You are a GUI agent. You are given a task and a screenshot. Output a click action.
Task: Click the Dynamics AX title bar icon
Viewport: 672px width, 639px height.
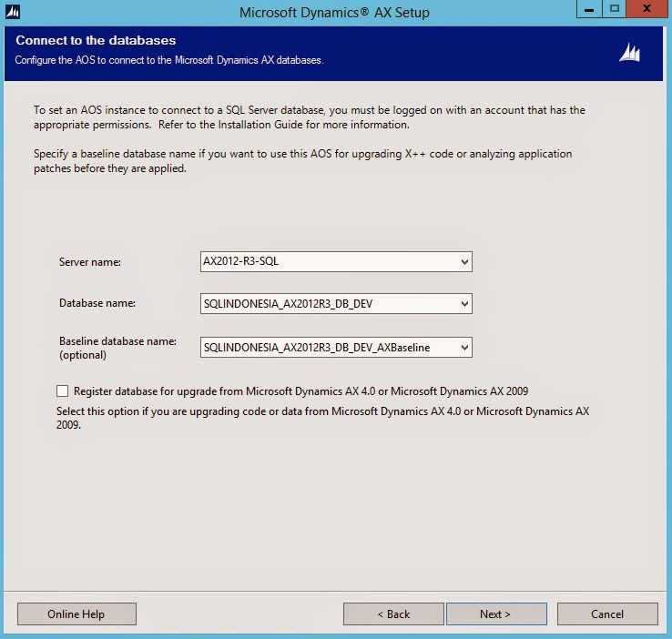(x=13, y=12)
